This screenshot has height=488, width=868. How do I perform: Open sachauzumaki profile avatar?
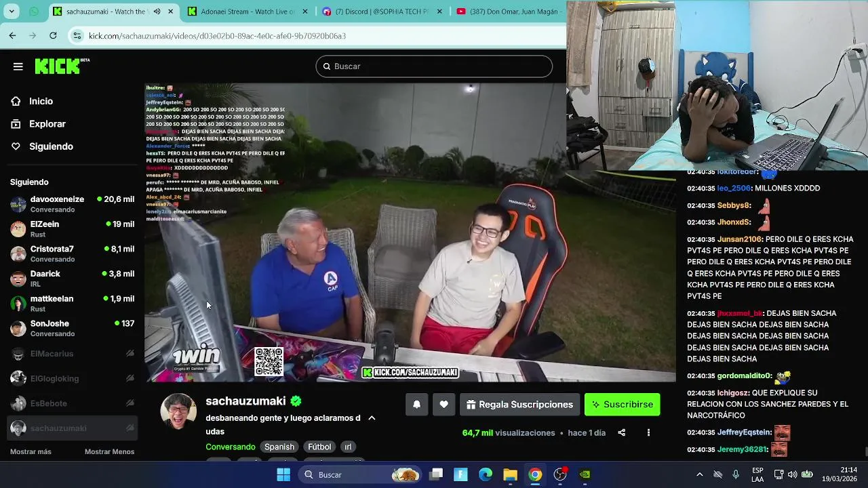point(178,411)
